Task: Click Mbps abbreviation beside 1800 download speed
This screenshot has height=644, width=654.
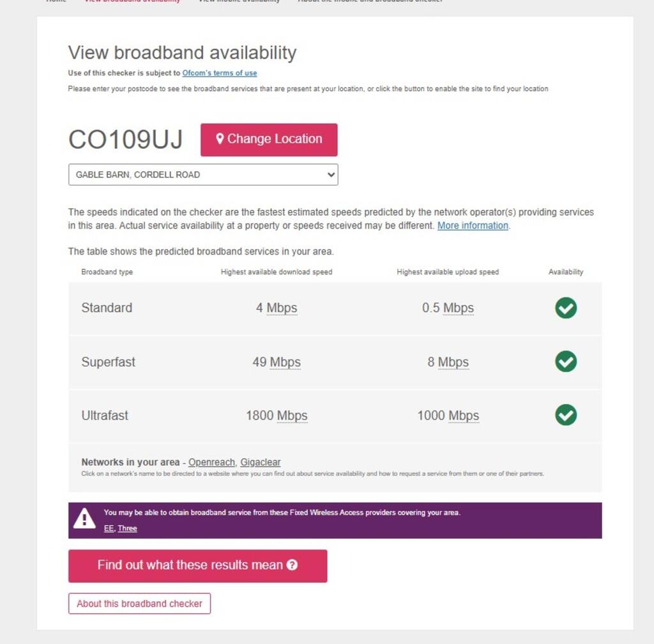Action: [x=292, y=416]
